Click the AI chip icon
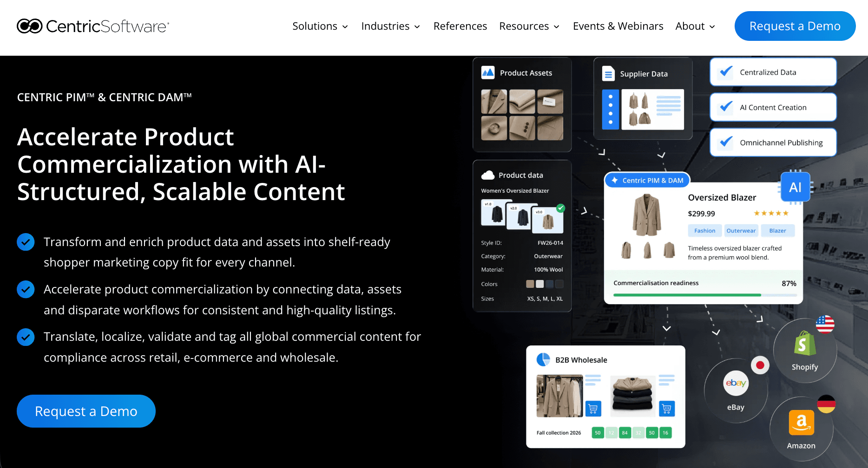 (796, 187)
